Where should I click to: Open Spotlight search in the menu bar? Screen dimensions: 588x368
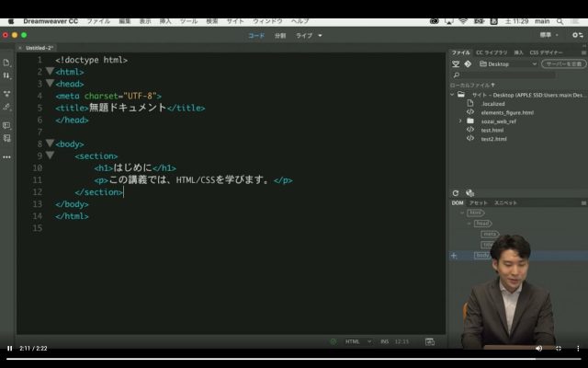click(x=560, y=21)
